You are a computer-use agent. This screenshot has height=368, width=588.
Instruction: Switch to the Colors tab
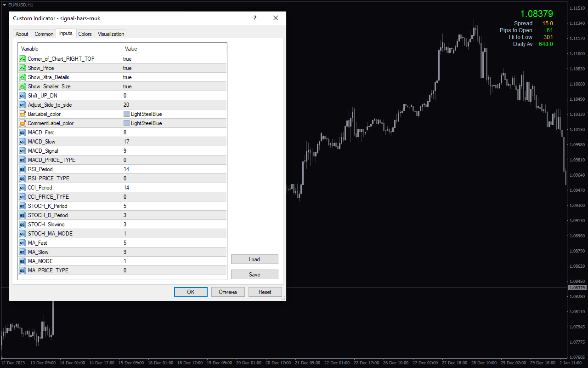point(85,34)
